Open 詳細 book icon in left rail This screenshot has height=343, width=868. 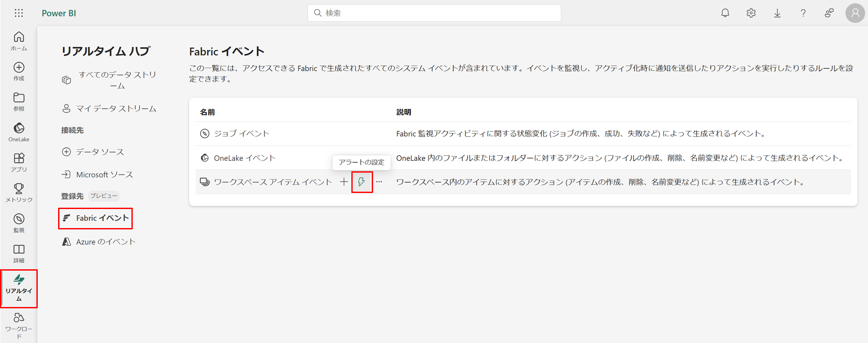tap(19, 254)
